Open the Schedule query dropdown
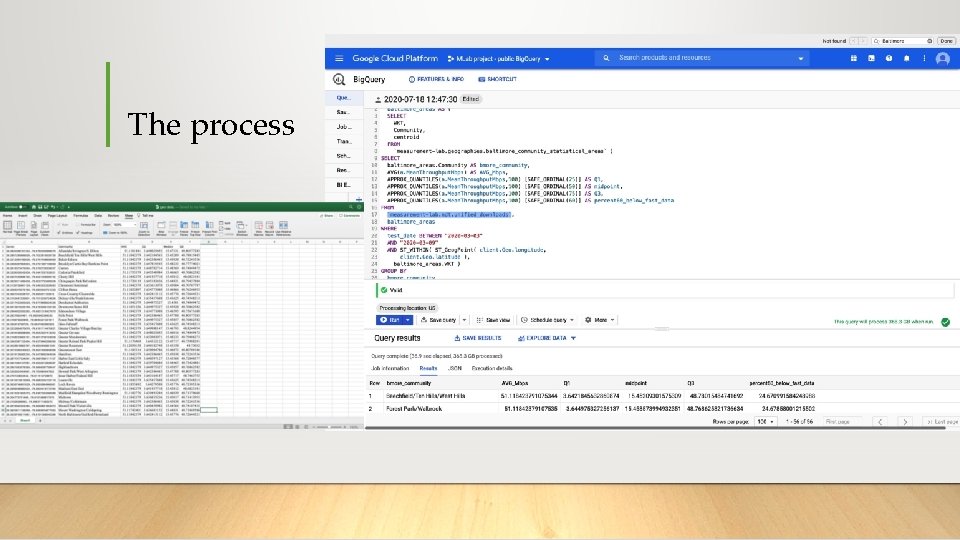The height and width of the screenshot is (540, 960). [x=547, y=320]
